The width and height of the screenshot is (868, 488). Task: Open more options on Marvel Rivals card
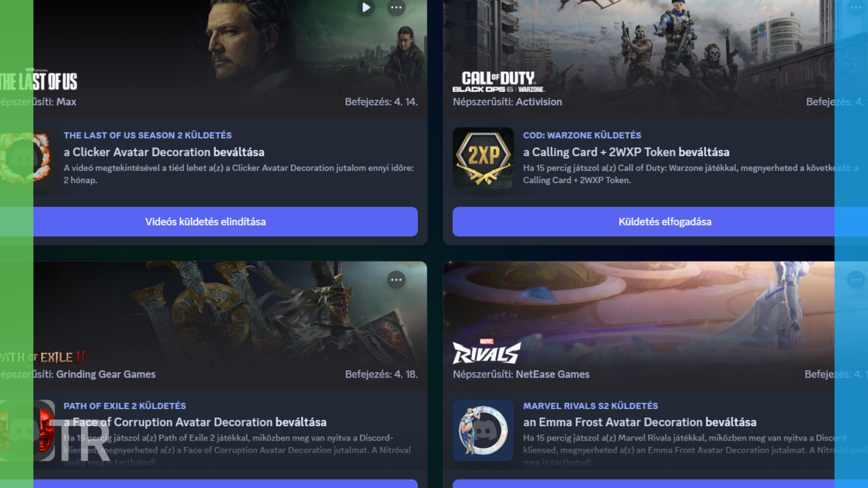856,280
